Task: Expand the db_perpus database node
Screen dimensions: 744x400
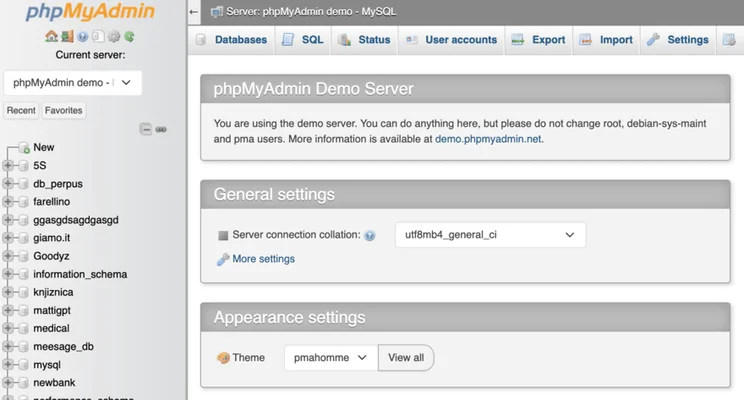Action: [x=8, y=184]
